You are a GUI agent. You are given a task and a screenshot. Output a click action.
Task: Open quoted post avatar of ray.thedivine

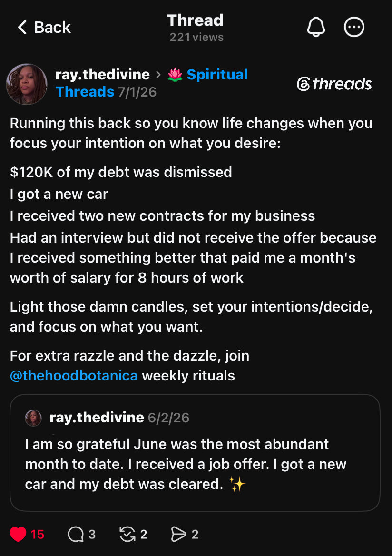coord(33,418)
